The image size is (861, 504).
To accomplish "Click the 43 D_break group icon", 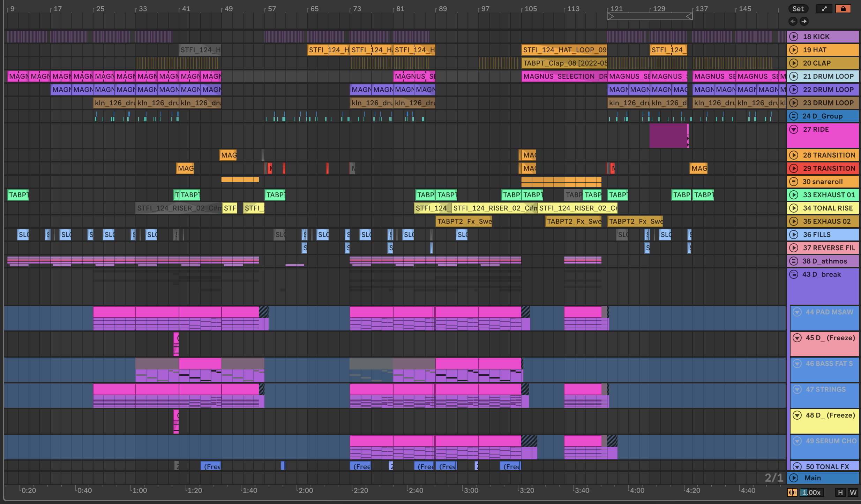I will [794, 274].
